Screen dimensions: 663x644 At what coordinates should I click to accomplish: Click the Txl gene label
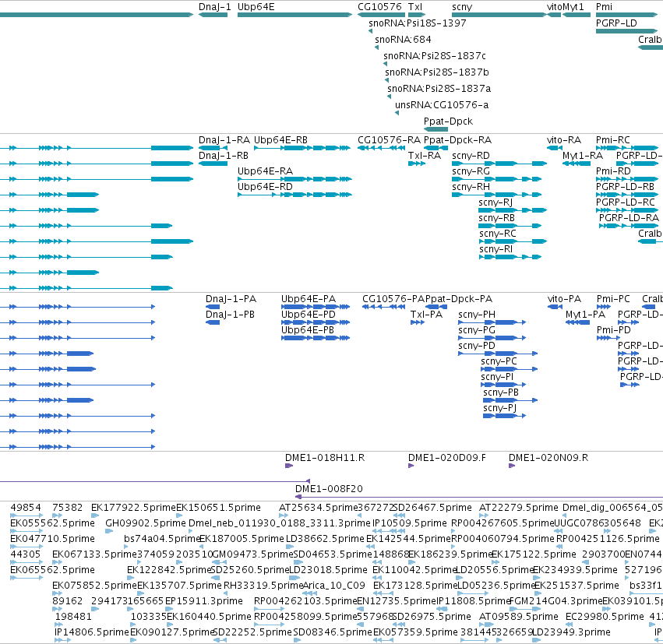coord(414,7)
